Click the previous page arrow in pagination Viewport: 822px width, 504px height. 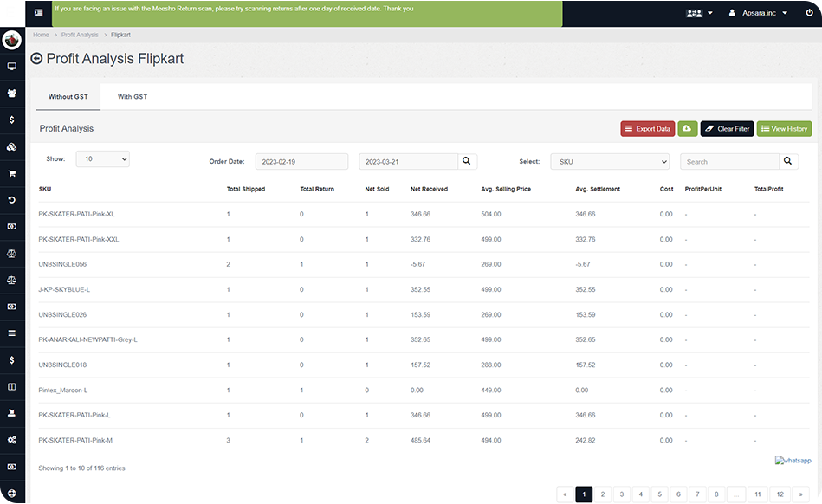(565, 494)
